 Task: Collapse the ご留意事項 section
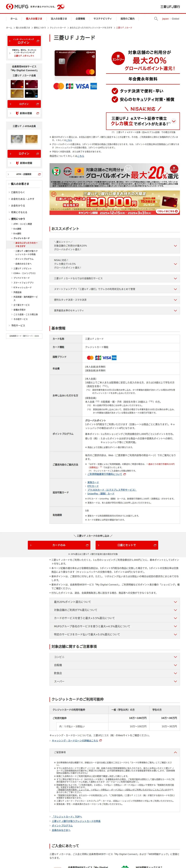coord(114,752)
